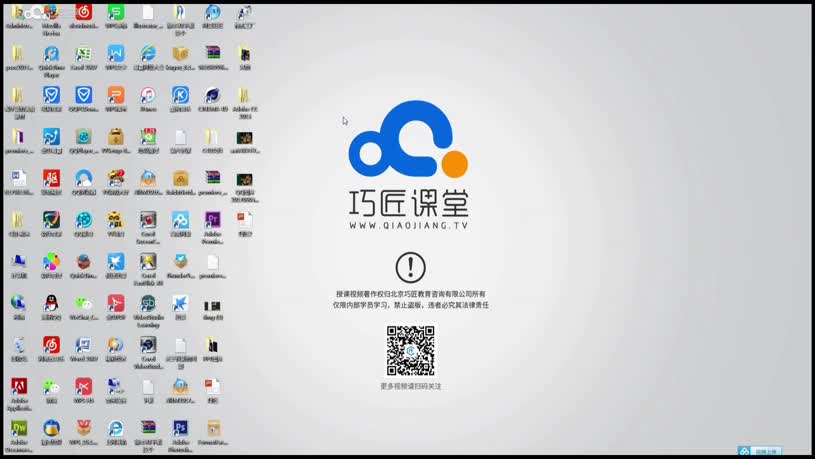Select the red Adobe Application Manager icon
Screen dimensions: 815x459
[19, 386]
